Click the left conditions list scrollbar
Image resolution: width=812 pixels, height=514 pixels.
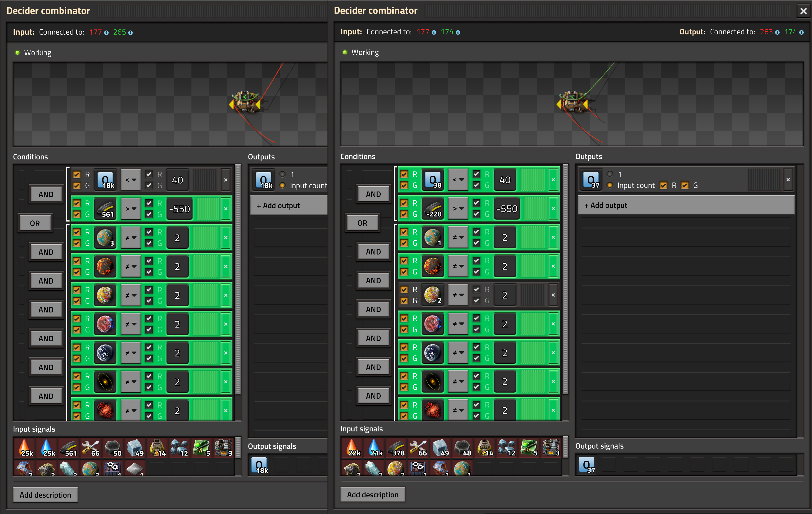[238, 279]
